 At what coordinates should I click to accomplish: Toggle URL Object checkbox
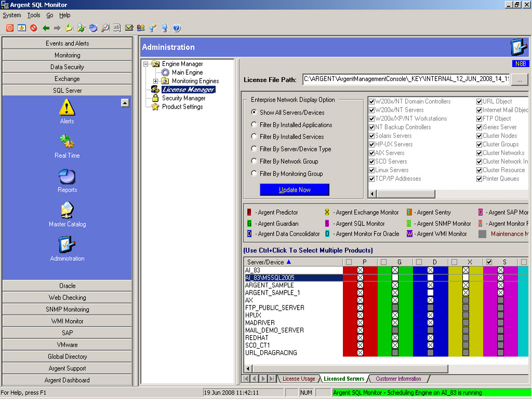(480, 101)
